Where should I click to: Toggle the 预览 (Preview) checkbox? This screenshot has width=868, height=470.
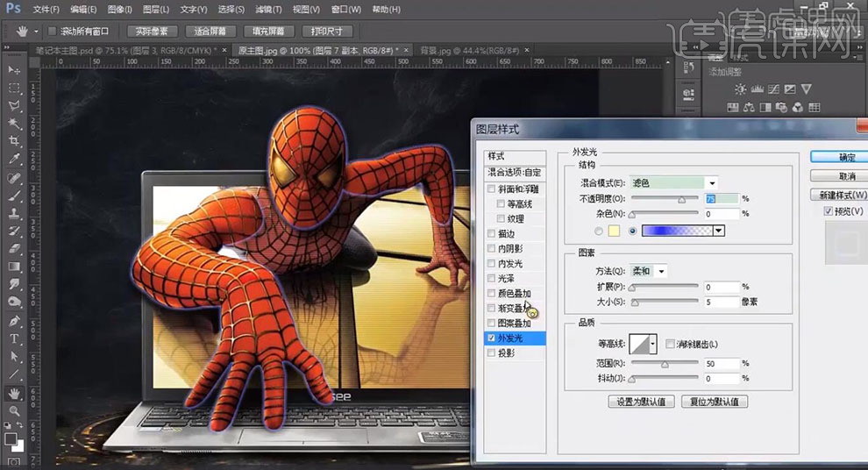[x=829, y=211]
